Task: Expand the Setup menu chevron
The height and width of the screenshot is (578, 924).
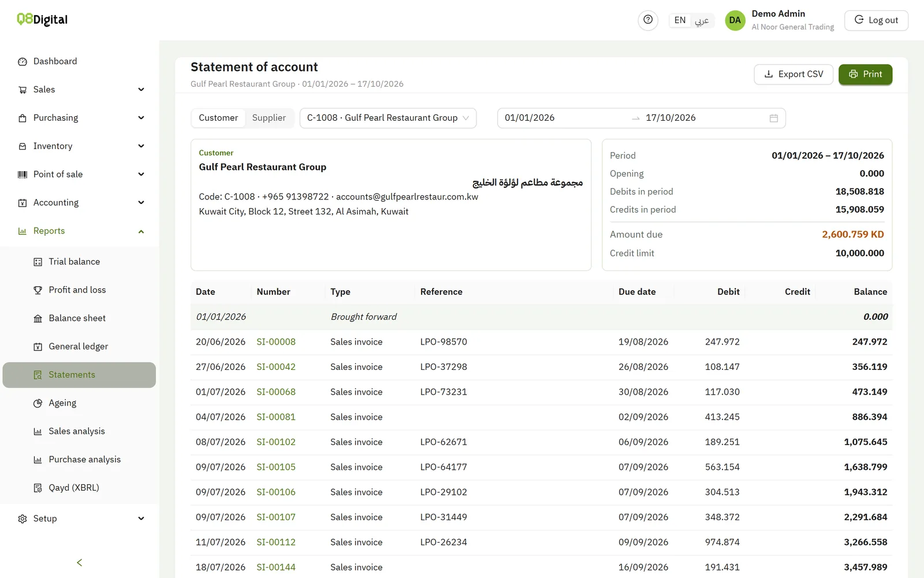Action: click(141, 519)
